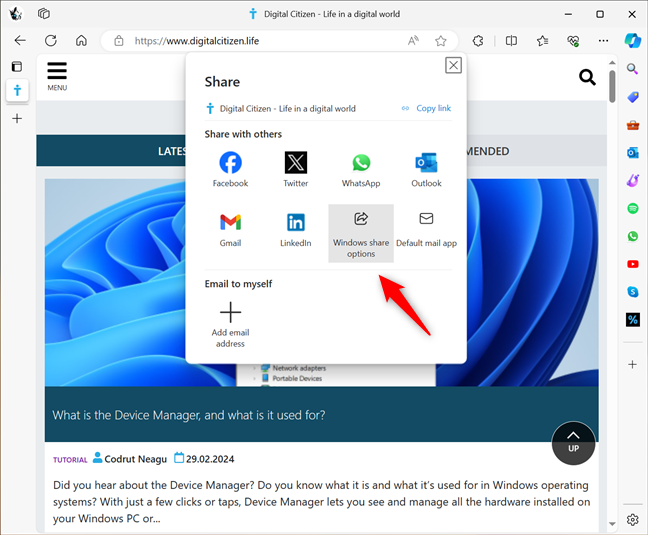The width and height of the screenshot is (648, 535).
Task: Add this page to favorites star
Action: 441,40
